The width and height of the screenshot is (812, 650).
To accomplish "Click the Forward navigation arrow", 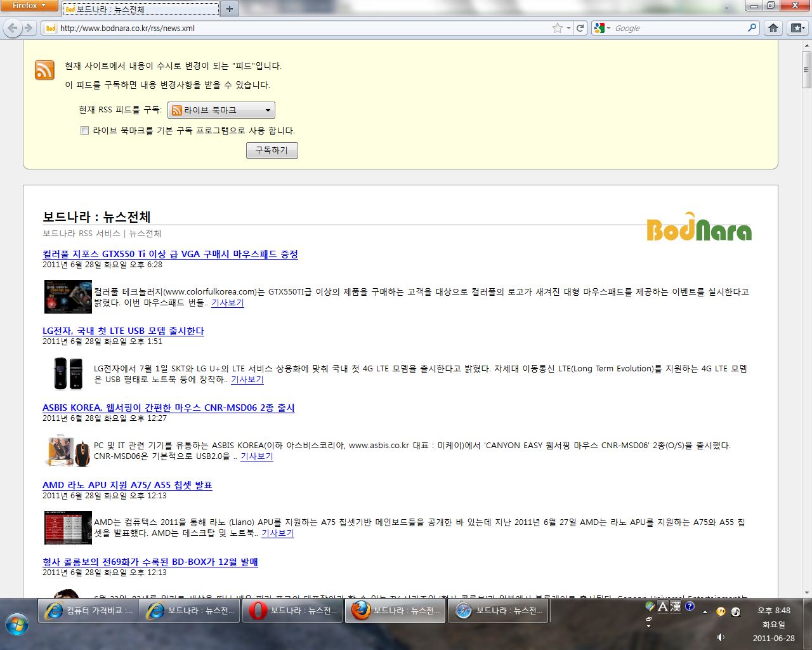I will pos(28,28).
